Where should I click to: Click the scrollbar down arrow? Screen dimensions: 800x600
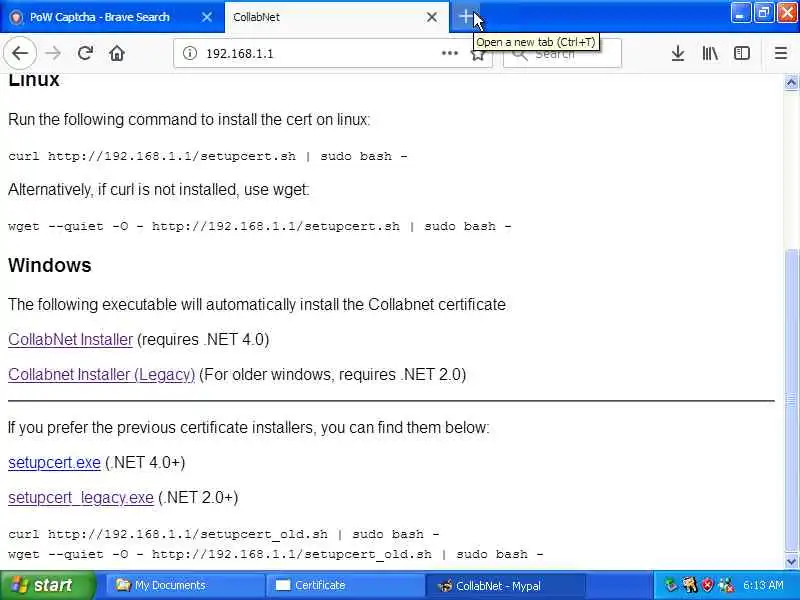coord(791,561)
